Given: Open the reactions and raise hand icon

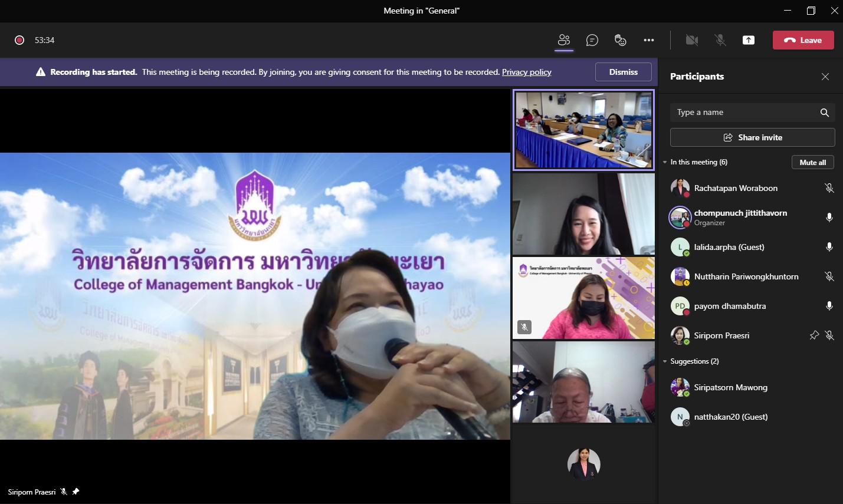Looking at the screenshot, I should point(620,40).
